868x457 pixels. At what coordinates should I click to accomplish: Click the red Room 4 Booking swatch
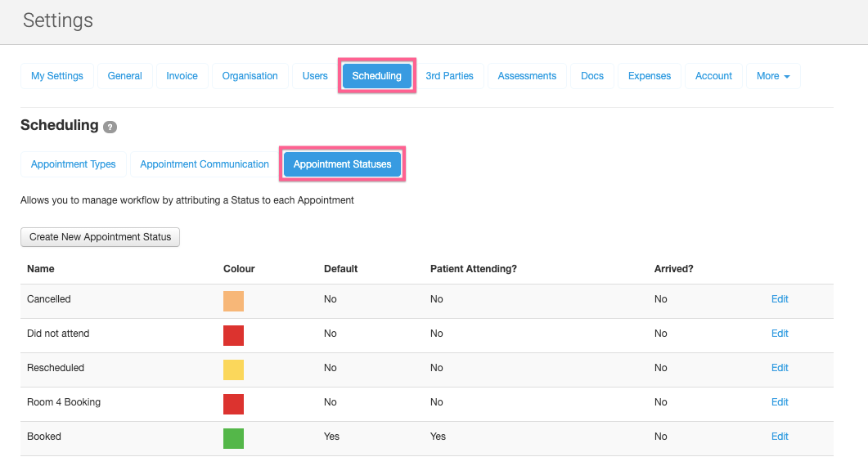point(234,405)
